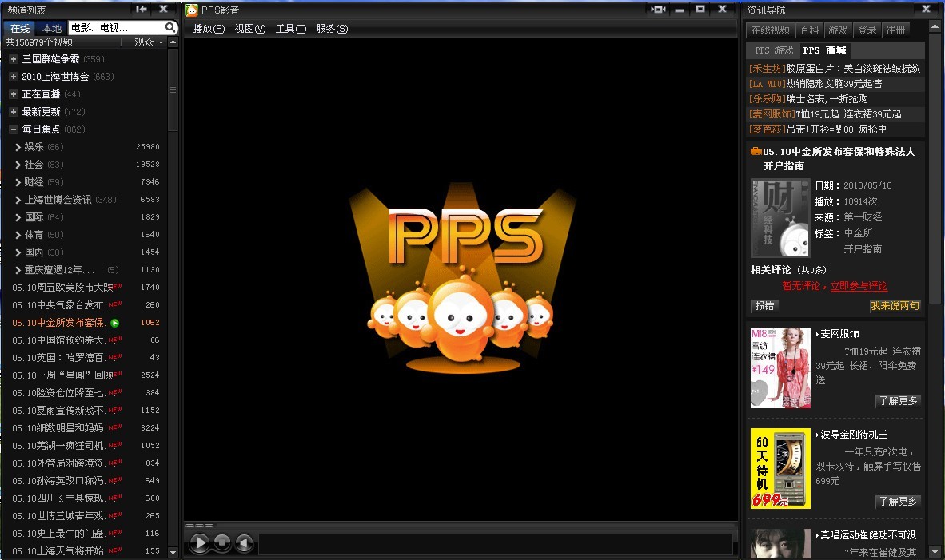Click the 我来说两句 button

pos(895,306)
